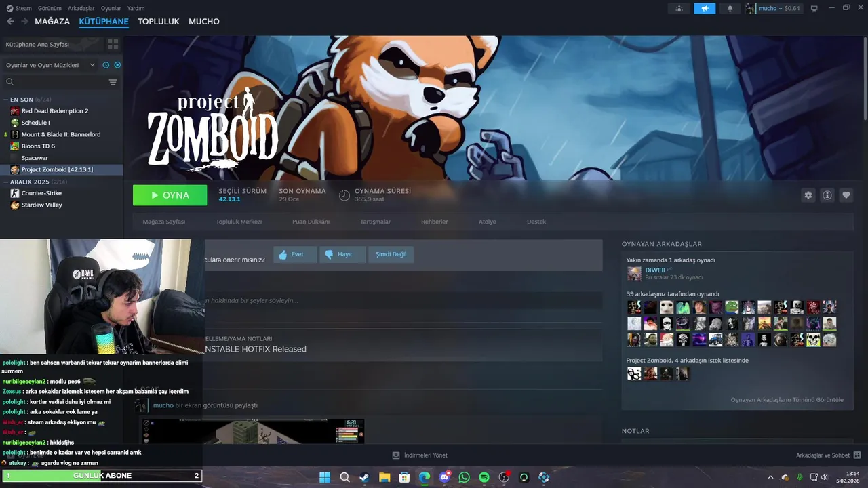The height and width of the screenshot is (488, 868).
Task: Open Mağaza Sayfası link
Action: click(x=164, y=222)
